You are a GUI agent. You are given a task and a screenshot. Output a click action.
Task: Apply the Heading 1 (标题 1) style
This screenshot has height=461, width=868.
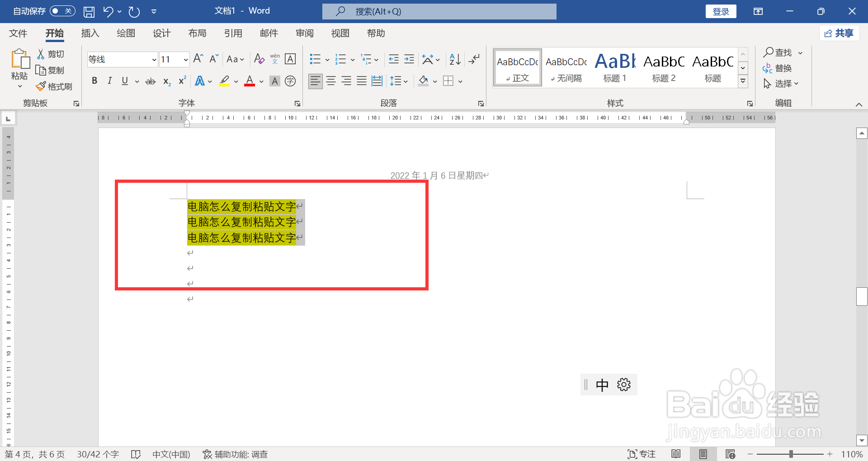tap(615, 67)
